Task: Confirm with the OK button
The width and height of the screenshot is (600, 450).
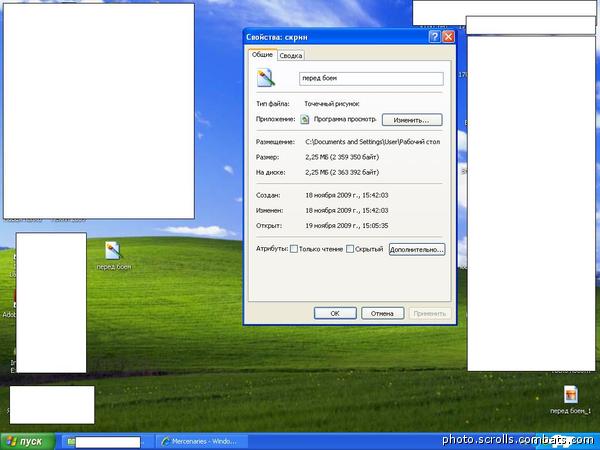Action: pyautogui.click(x=335, y=313)
